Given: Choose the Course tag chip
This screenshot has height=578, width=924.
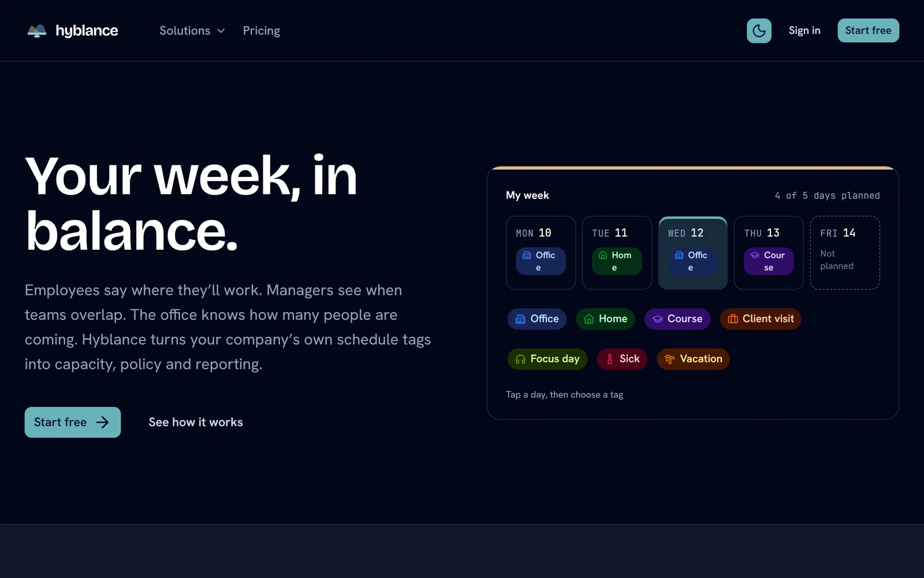Looking at the screenshot, I should point(677,319).
